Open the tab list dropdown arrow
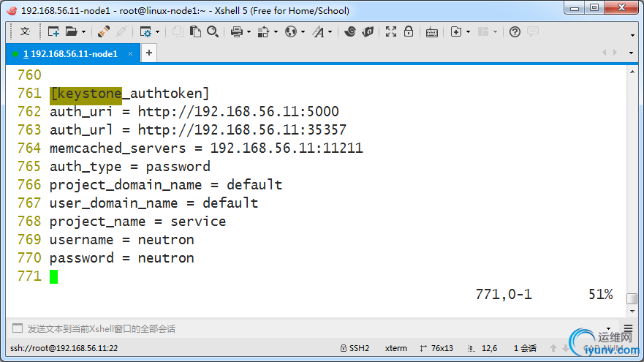644x362 pixels. [x=632, y=53]
